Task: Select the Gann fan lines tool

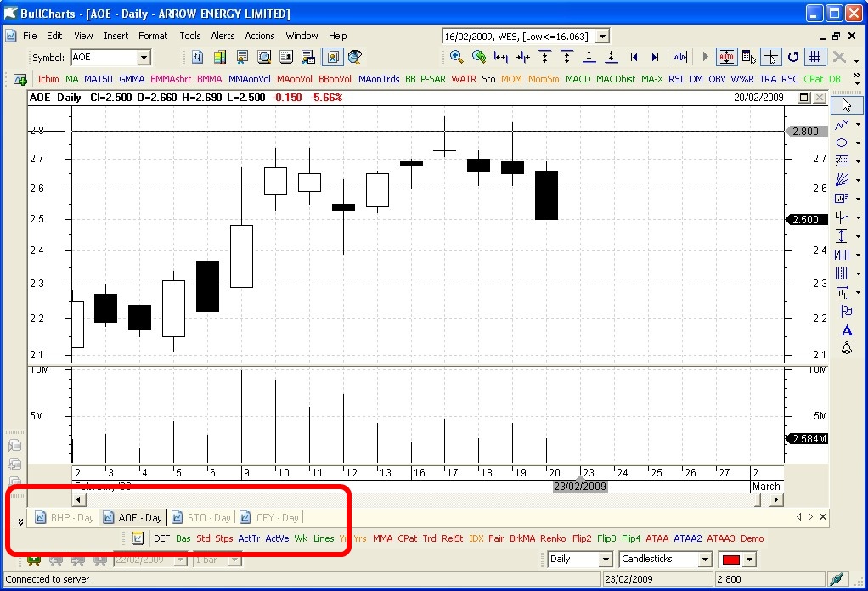Action: (x=842, y=180)
